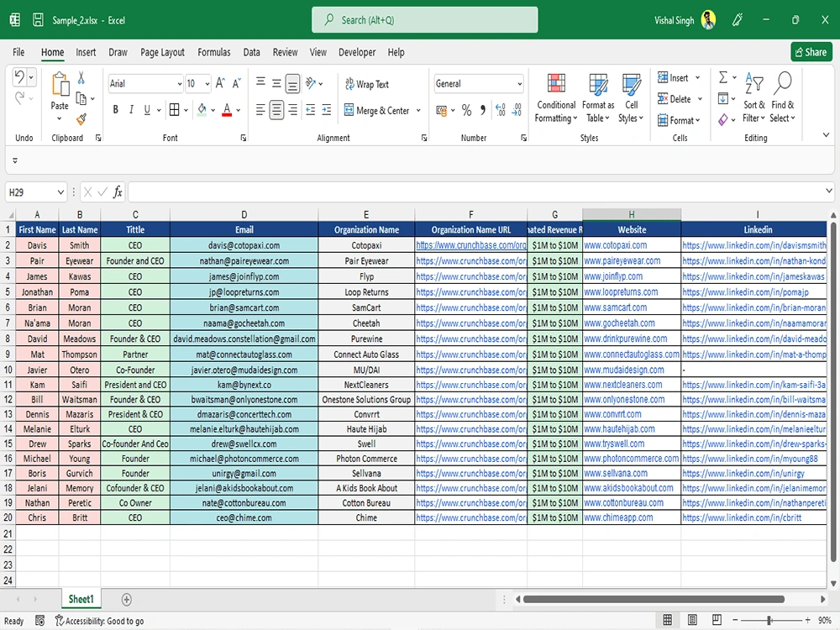Toggle Top Align vertical alignment
Viewport: 840px width, 630px height.
tap(260, 82)
